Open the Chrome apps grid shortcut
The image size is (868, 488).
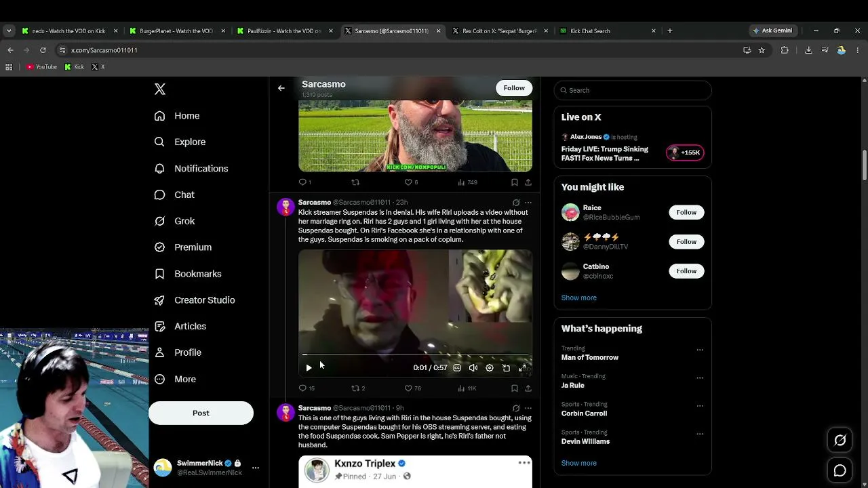(9, 67)
